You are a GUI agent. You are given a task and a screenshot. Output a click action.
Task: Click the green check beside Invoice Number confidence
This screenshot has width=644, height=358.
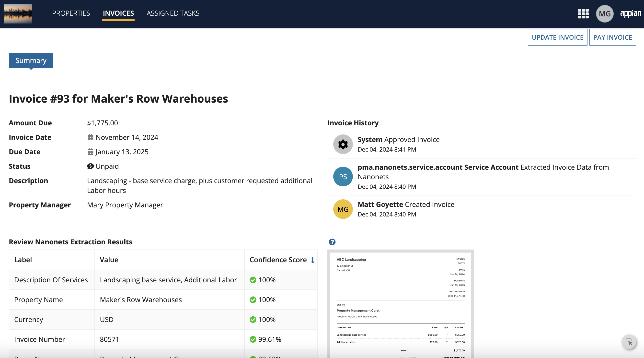253,339
